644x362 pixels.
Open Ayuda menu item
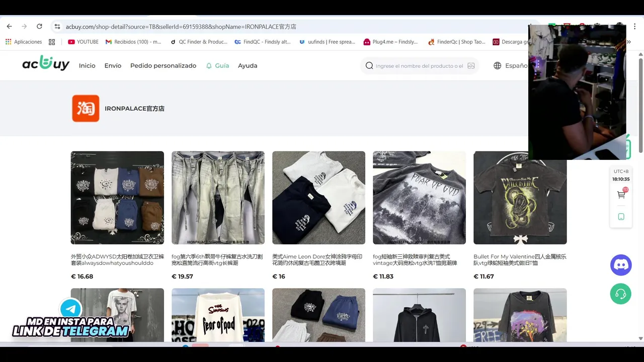tap(248, 66)
